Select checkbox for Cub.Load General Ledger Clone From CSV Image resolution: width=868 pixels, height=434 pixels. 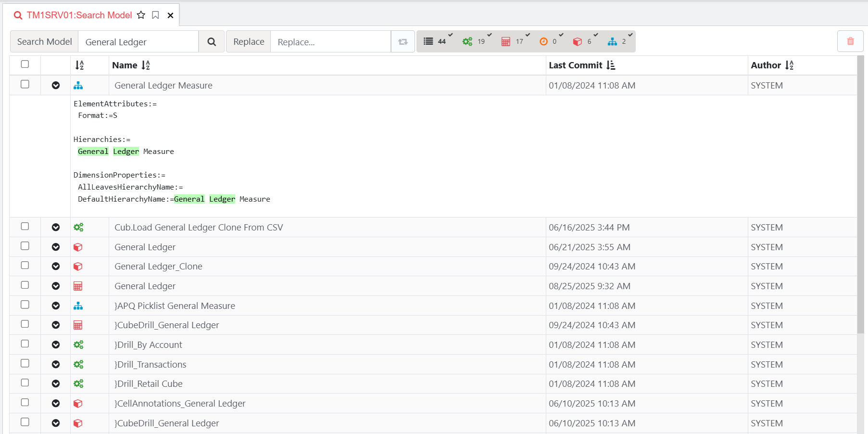coord(25,226)
